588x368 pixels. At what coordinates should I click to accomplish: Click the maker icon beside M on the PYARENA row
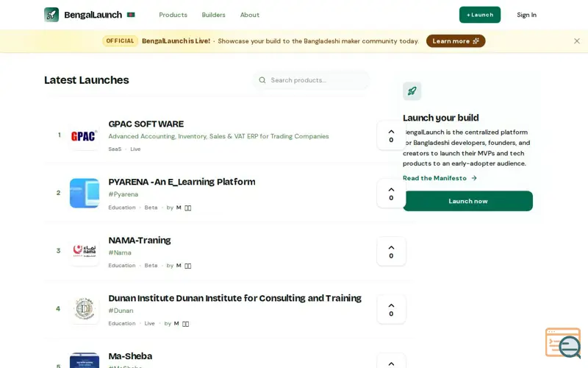point(188,208)
